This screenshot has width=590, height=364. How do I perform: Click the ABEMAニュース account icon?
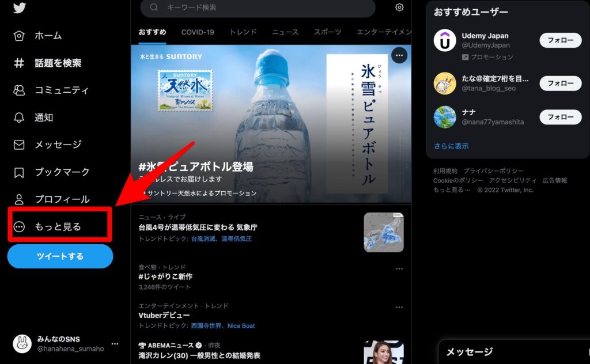(142, 345)
